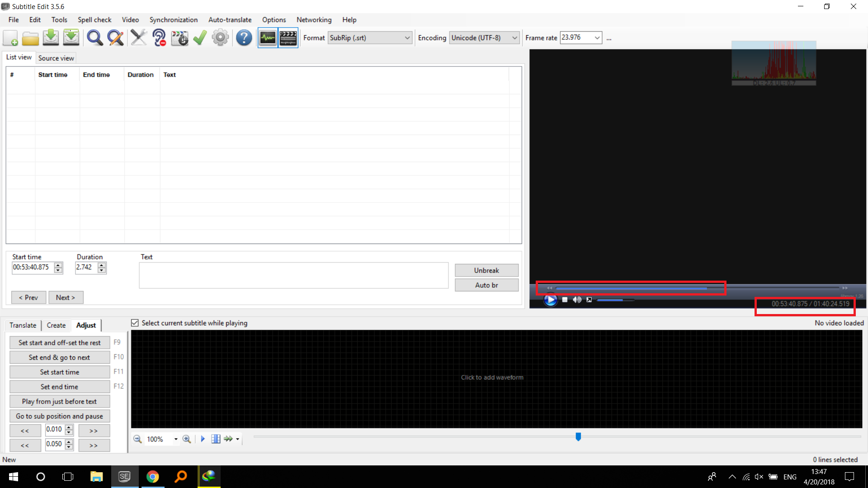Toggle the waveform panel icon
Viewport: 868px width, 488px height.
point(268,38)
